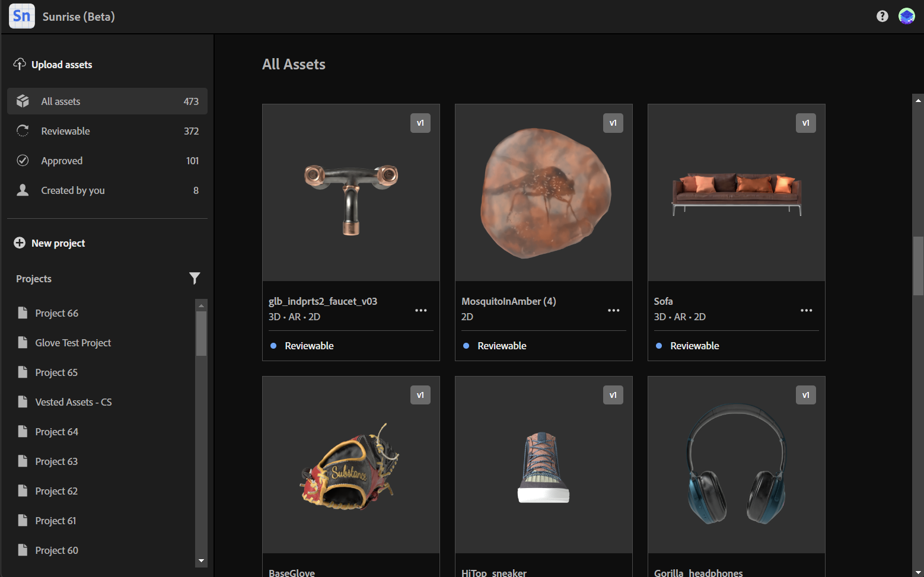Click the BaseGlove asset thumbnail
This screenshot has height=577, width=924.
click(x=351, y=464)
